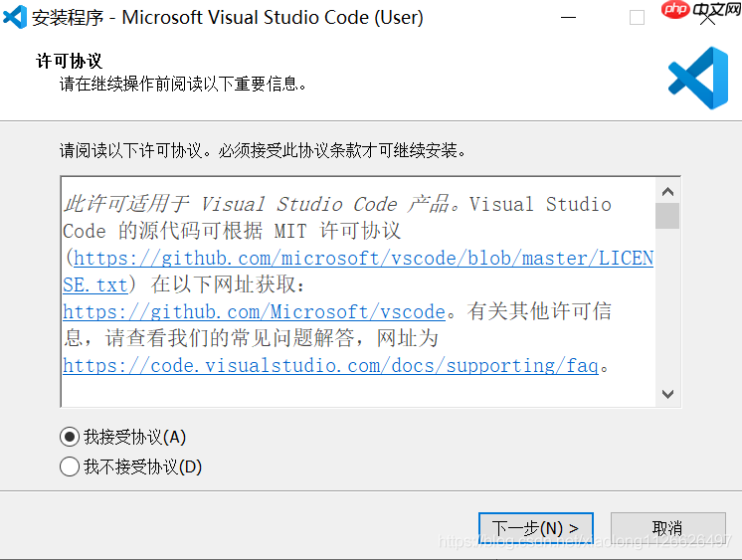Screen dimensions: 742x560
Task: Click the large VS Code logo in header
Action: [x=698, y=78]
